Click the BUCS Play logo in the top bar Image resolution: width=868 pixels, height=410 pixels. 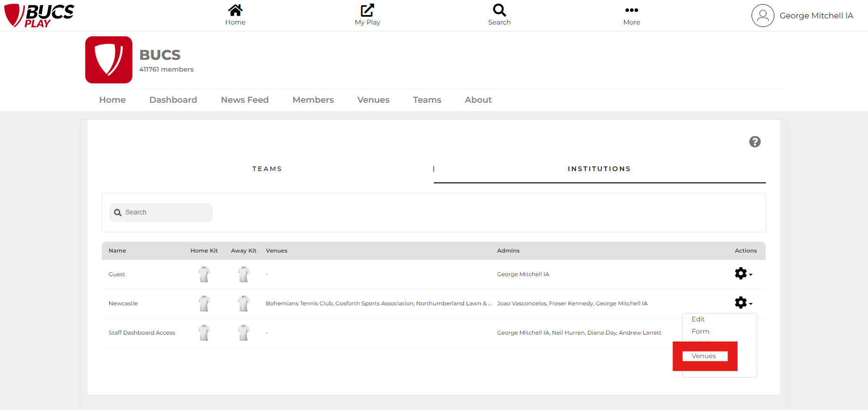point(39,16)
